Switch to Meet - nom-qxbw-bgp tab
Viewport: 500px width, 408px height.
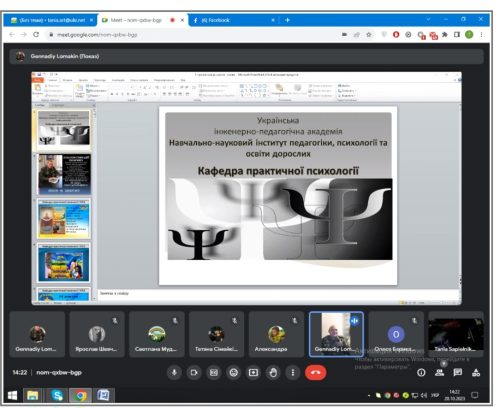point(137,20)
